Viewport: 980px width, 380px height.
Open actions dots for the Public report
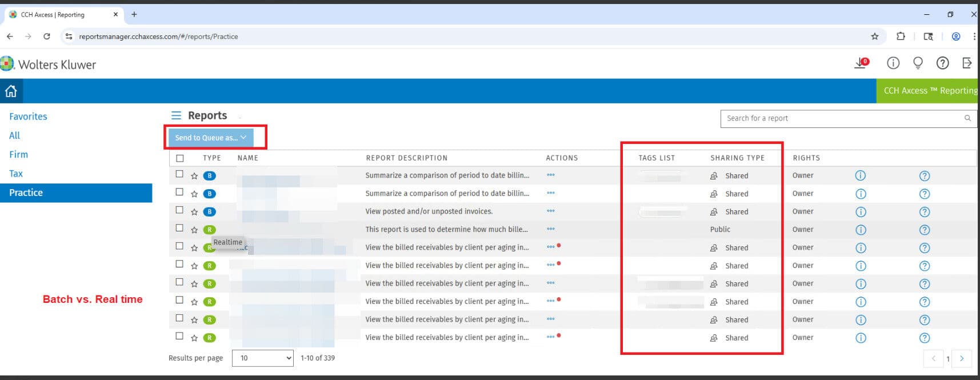[550, 229]
